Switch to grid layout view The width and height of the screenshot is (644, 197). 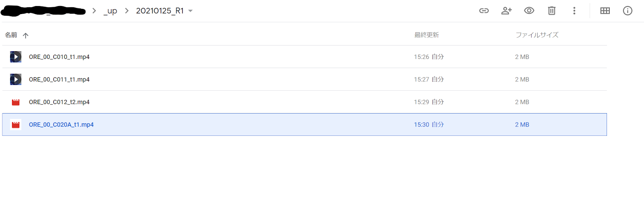click(605, 11)
